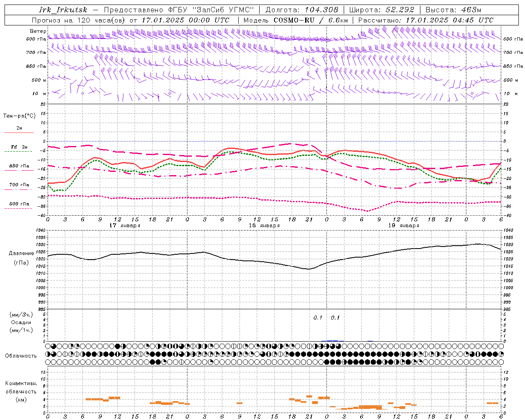The image size is (525, 420).
Task: Click the '(км)' unit under convective cloudiness
Action: click(x=21, y=399)
